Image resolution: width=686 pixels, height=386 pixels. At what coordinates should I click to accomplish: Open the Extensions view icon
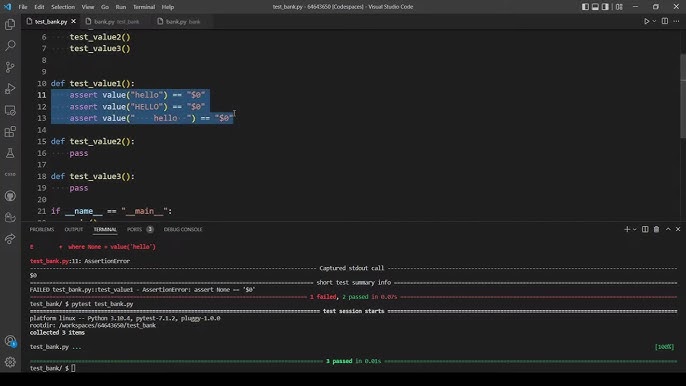pyautogui.click(x=10, y=132)
